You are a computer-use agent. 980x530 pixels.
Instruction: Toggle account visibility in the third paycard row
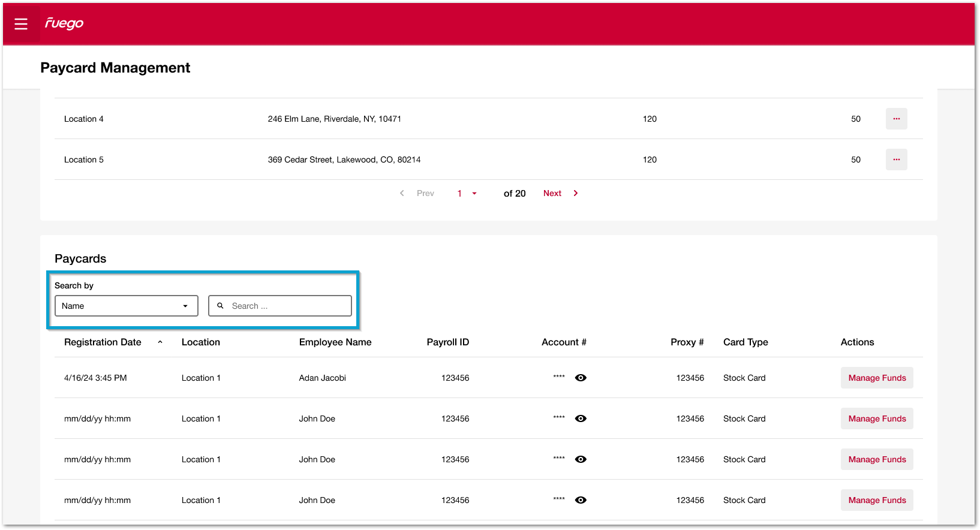[581, 459]
